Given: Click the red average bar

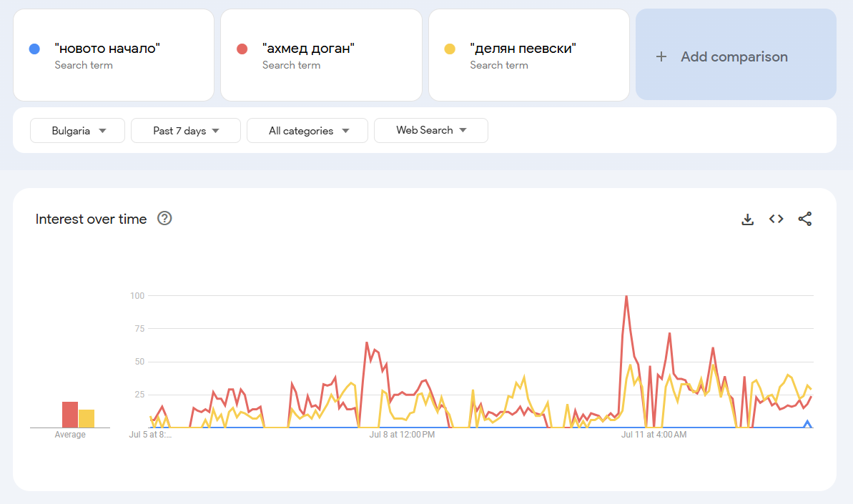Looking at the screenshot, I should pyautogui.click(x=70, y=415).
